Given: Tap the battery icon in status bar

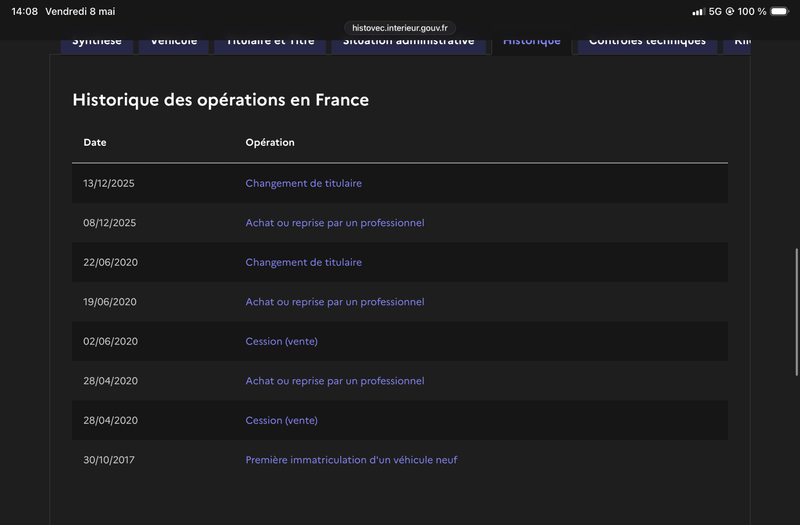Looking at the screenshot, I should coord(780,11).
